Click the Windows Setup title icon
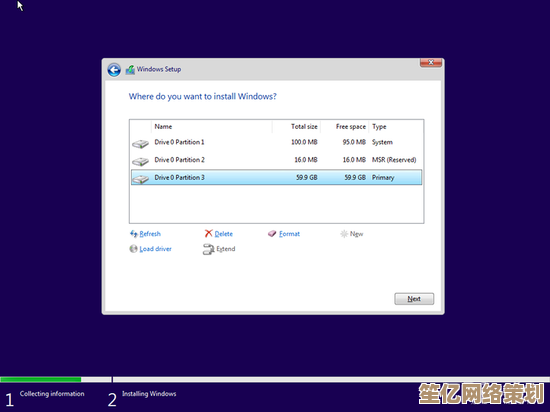The width and height of the screenshot is (550, 412). point(130,69)
